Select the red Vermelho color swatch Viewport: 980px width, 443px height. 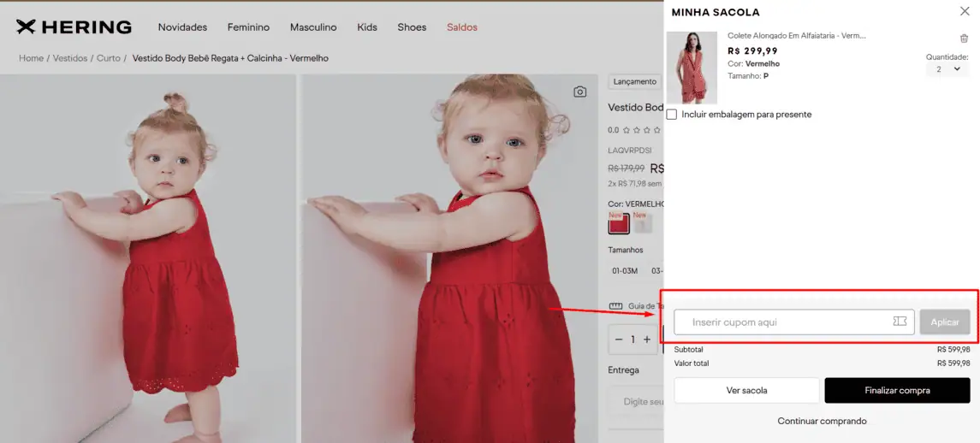(x=618, y=225)
